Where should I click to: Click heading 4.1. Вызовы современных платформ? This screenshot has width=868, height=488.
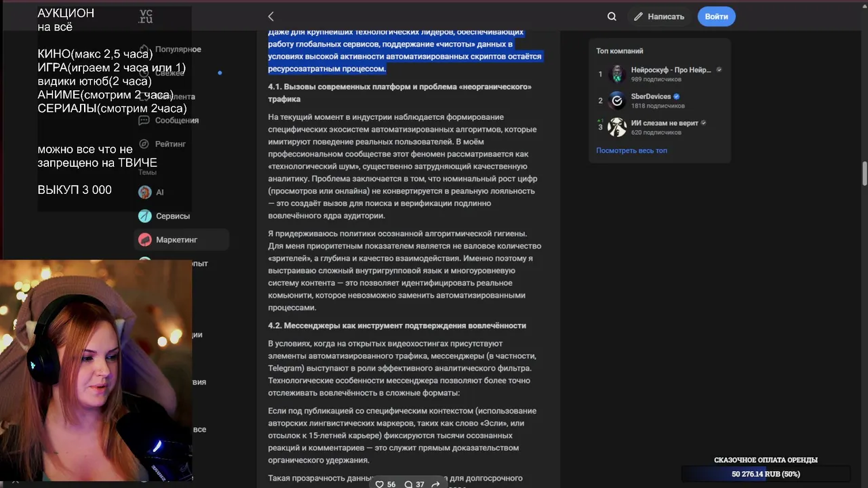[399, 93]
